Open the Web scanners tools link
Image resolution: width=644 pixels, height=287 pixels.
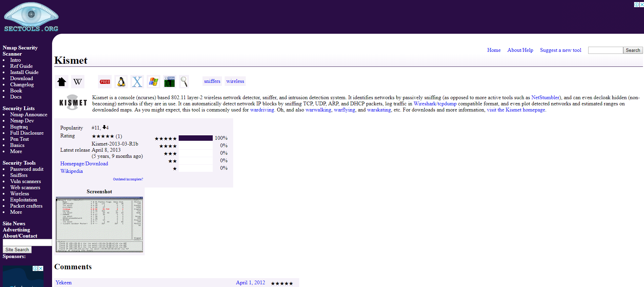[25, 187]
